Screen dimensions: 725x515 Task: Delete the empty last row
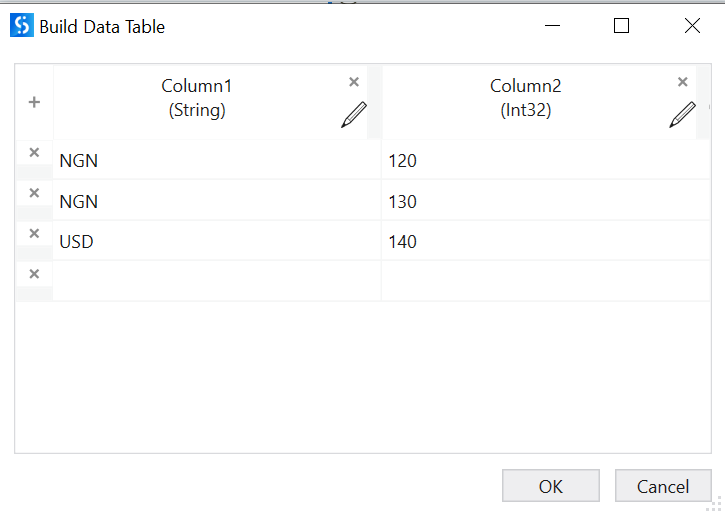34,274
